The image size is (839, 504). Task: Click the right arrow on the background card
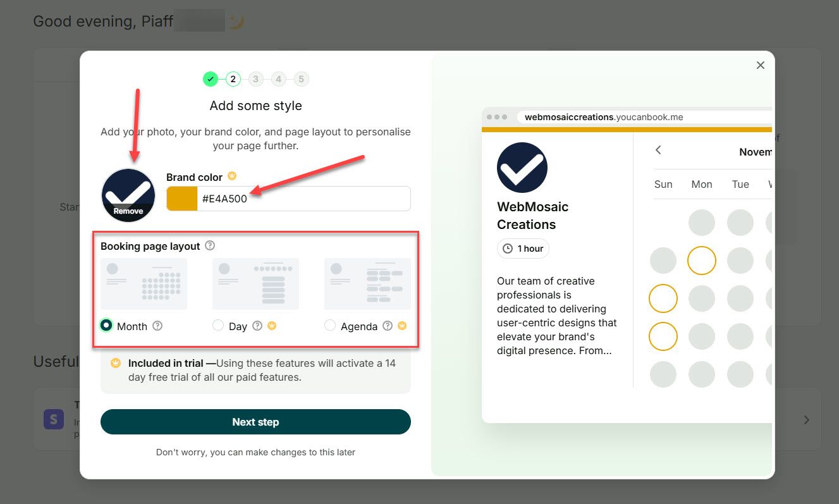tap(806, 419)
